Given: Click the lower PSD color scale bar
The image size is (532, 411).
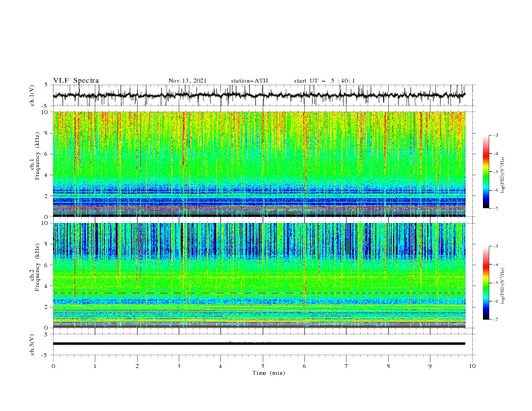Looking at the screenshot, I should [486, 283].
